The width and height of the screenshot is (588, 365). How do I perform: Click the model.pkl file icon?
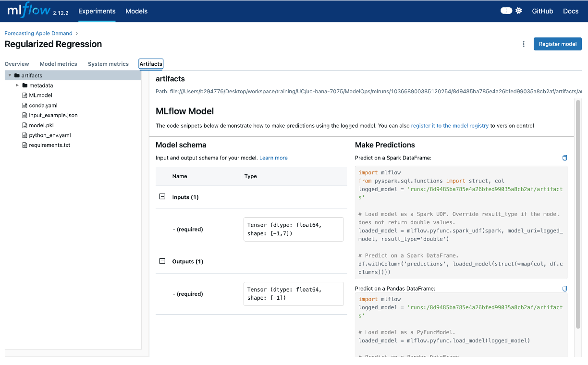pyautogui.click(x=25, y=125)
